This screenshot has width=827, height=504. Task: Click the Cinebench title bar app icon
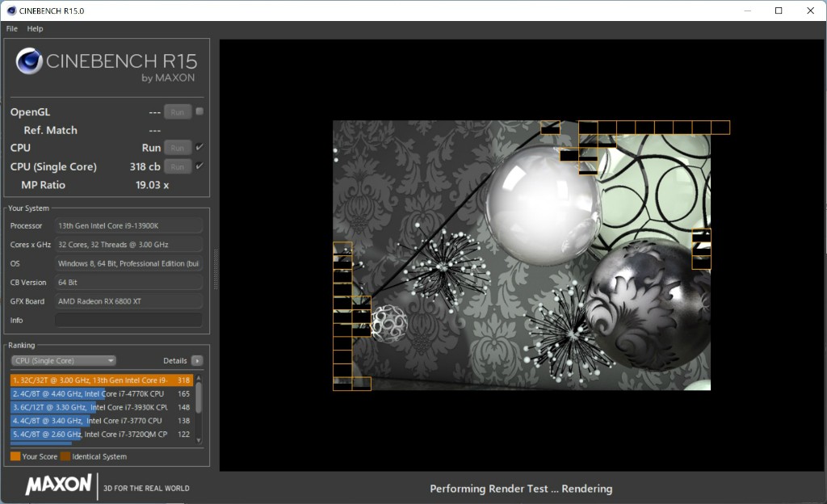click(x=10, y=10)
